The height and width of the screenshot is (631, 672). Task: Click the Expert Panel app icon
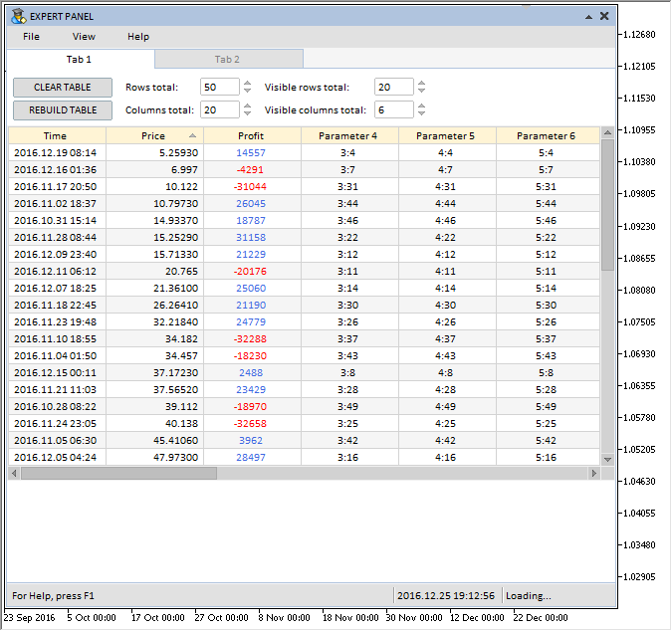19,16
